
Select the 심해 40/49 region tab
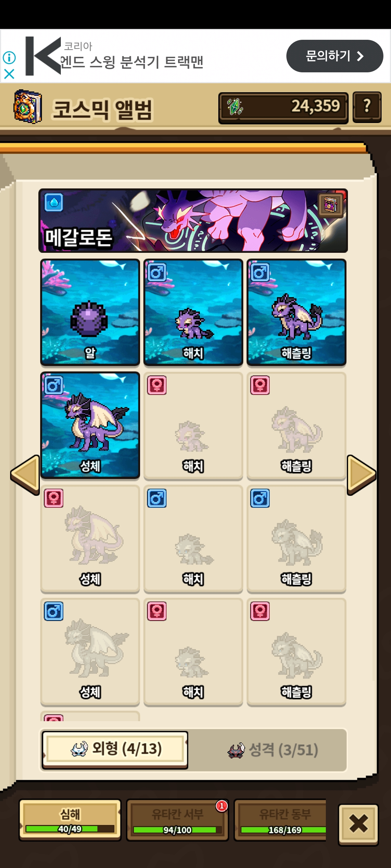pyautogui.click(x=70, y=820)
